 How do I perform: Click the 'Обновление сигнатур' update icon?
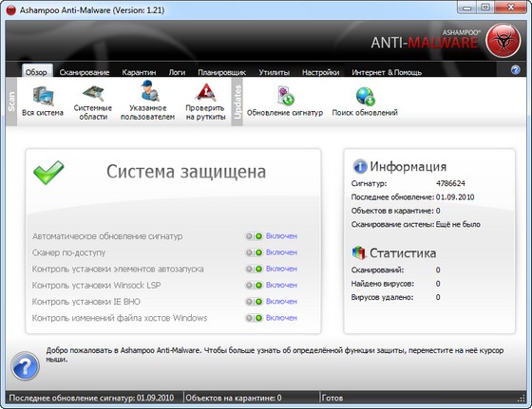[x=285, y=96]
